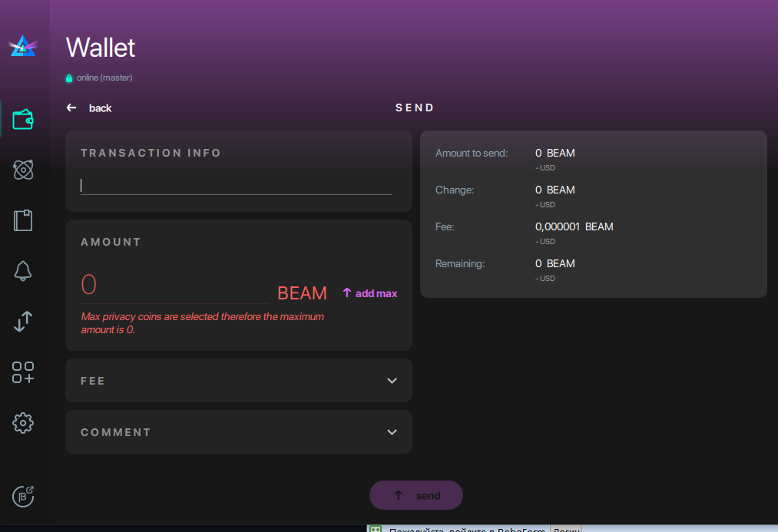Open the Atomic Swaps atom icon
778x532 pixels.
pyautogui.click(x=23, y=170)
